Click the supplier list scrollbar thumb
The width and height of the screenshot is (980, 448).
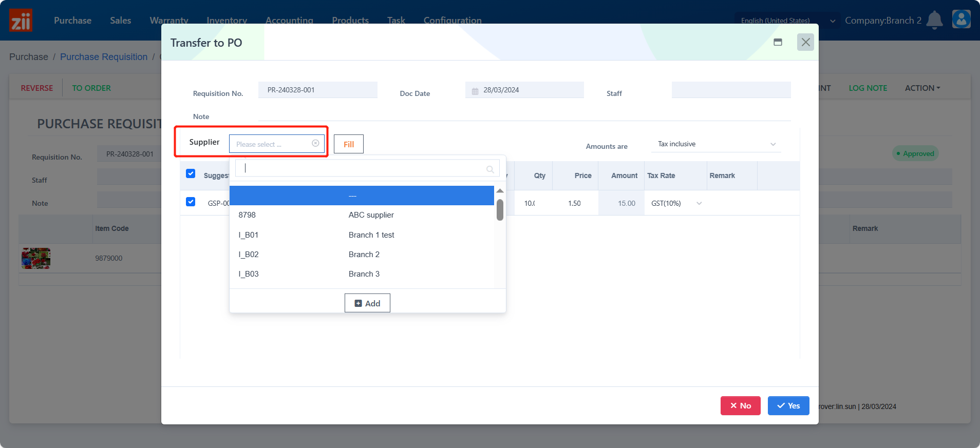click(x=500, y=210)
